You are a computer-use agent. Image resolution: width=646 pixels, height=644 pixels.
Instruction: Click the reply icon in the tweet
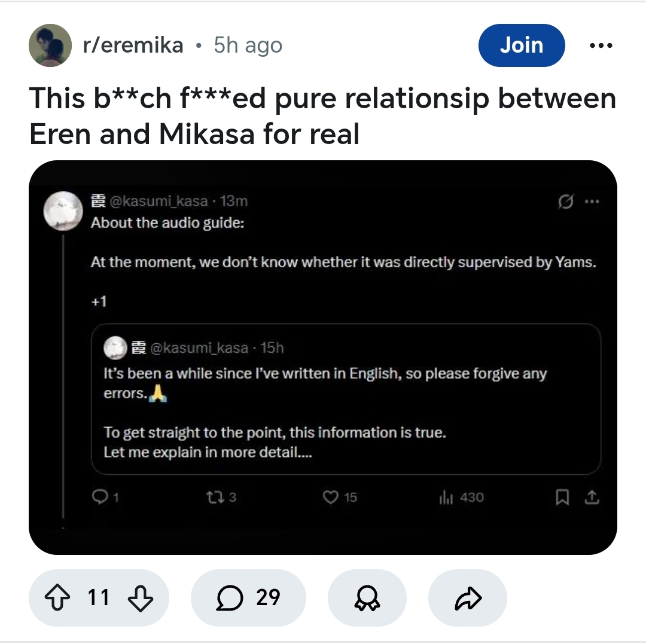(x=98, y=497)
